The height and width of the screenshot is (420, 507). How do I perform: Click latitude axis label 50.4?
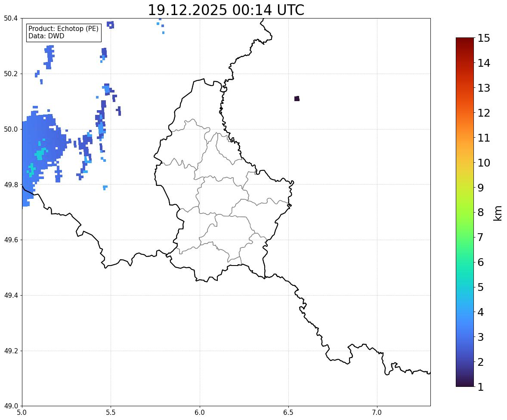click(x=11, y=19)
